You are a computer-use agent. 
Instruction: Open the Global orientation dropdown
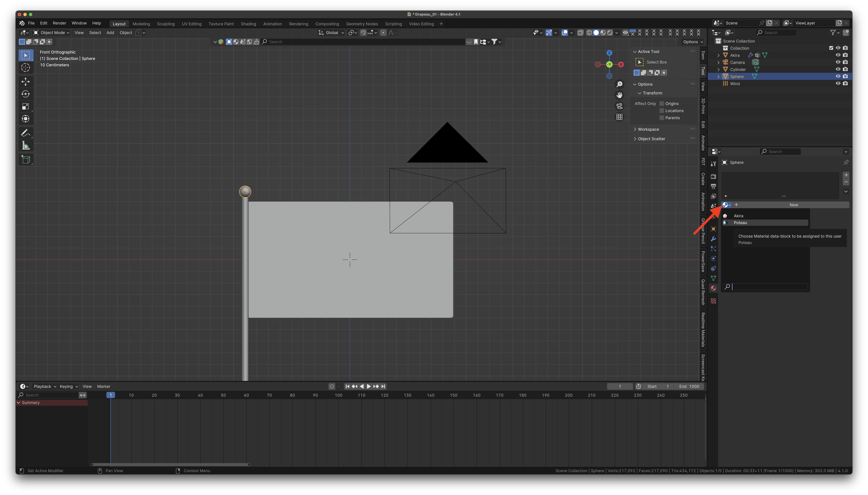331,33
